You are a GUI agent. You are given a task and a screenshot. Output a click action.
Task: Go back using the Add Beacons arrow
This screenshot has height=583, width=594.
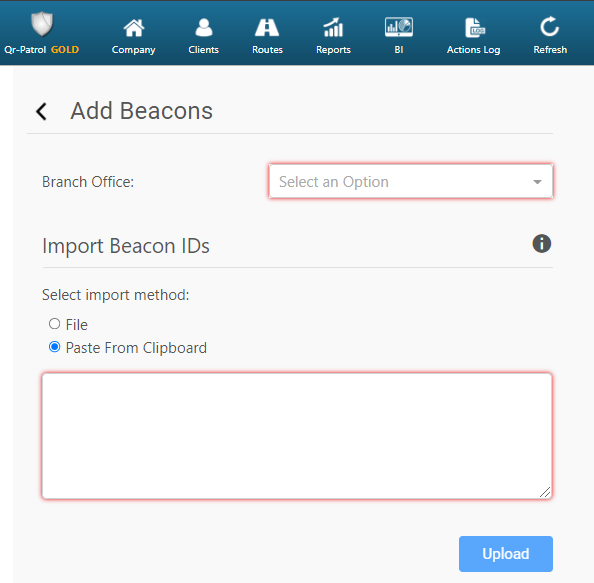point(41,111)
